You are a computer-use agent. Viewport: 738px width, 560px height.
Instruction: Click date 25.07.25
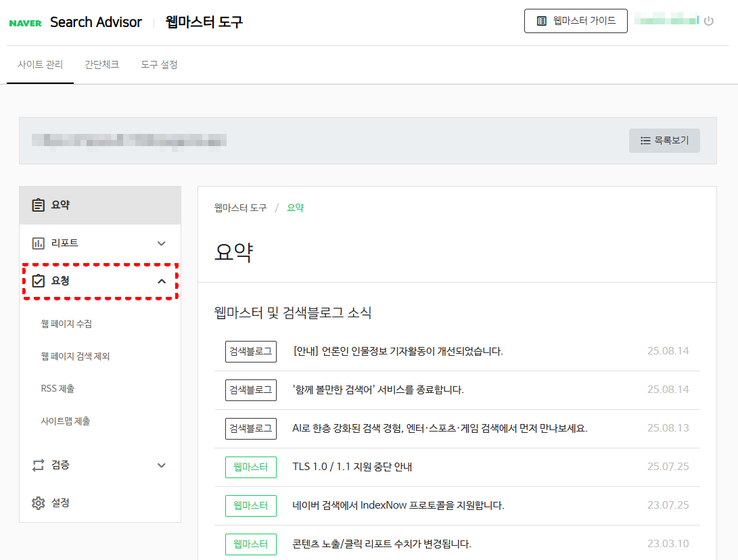point(668,467)
